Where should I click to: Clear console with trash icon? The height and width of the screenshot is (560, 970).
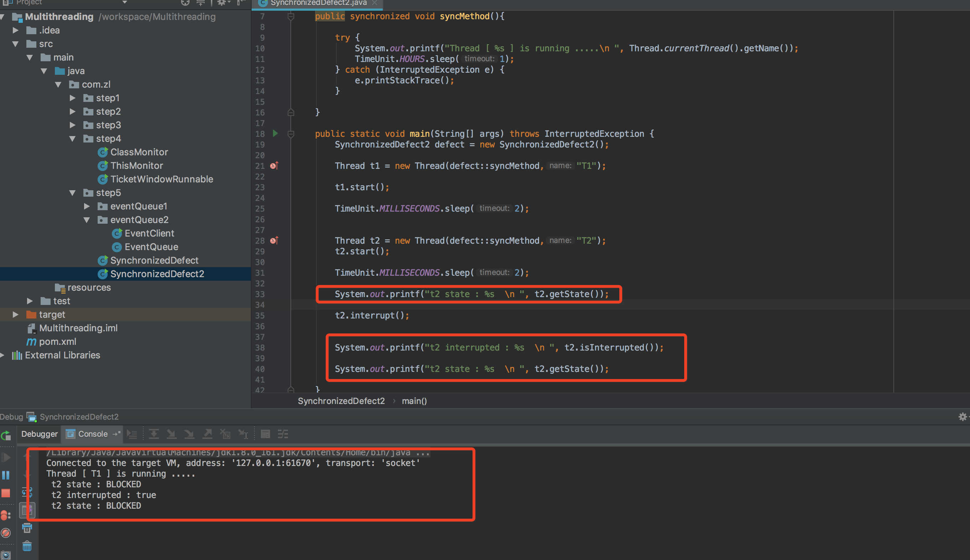(x=27, y=546)
